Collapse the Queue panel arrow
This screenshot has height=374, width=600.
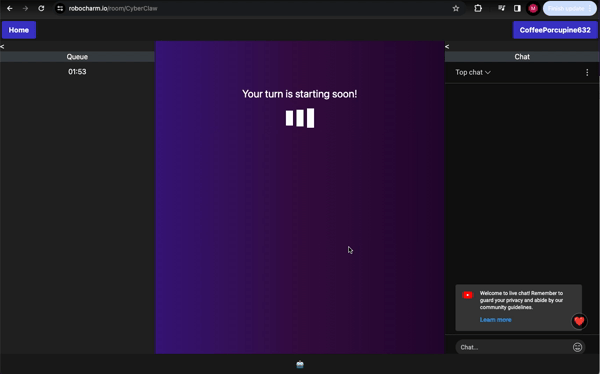click(x=2, y=47)
